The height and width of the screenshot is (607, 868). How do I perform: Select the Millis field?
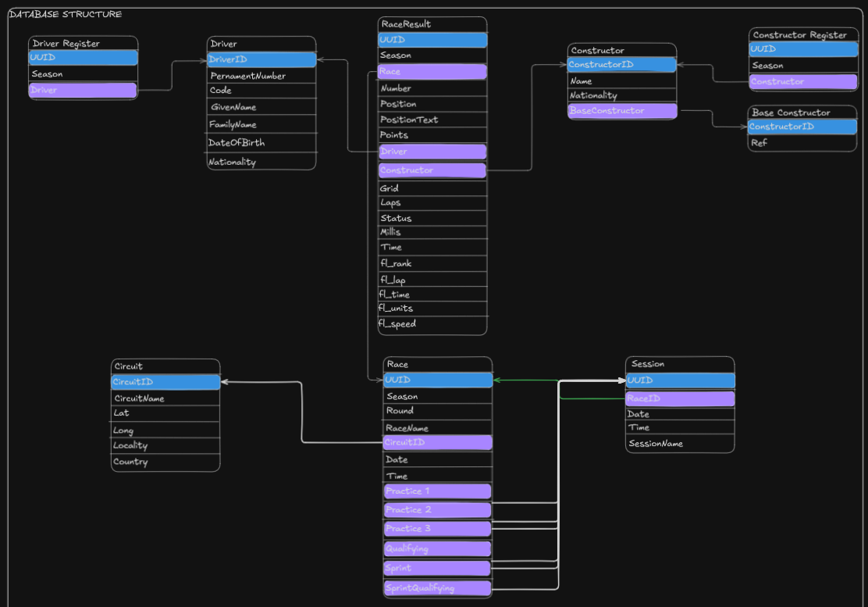(432, 232)
